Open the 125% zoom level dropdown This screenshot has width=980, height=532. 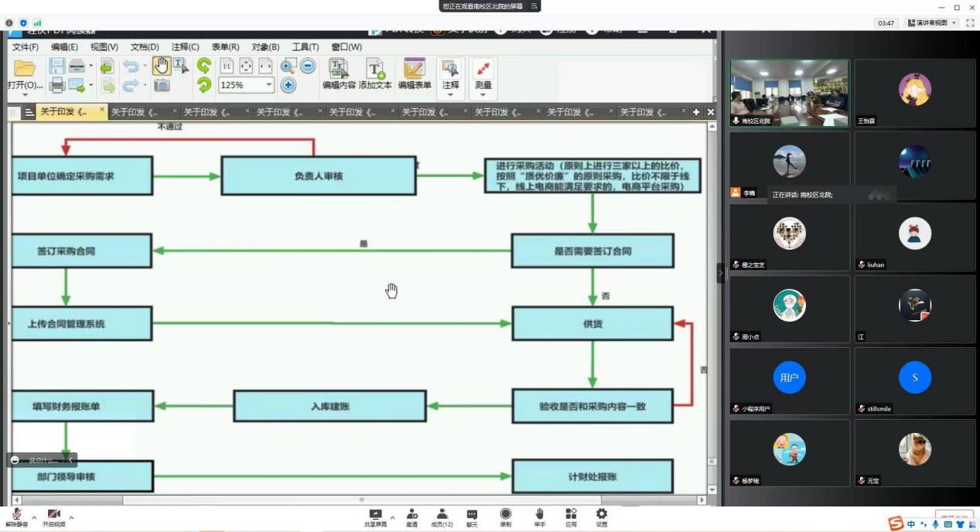coord(269,85)
